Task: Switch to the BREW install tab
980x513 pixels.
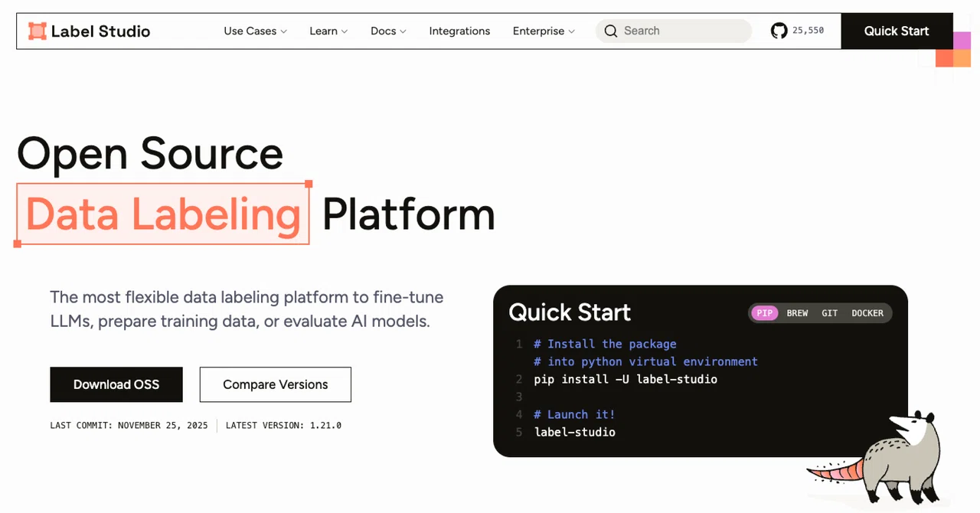Action: (797, 312)
